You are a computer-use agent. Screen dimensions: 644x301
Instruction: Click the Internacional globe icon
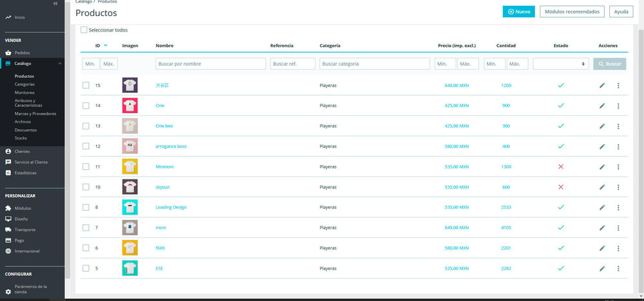(x=8, y=251)
